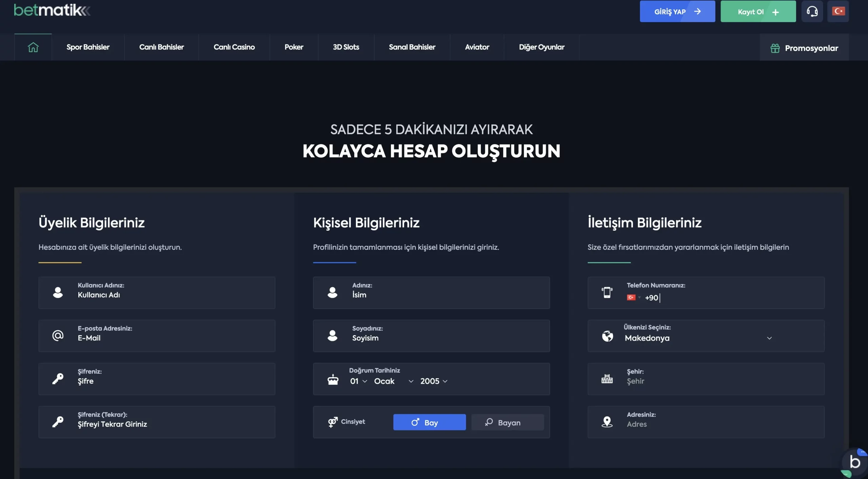Screen dimensions: 868x479
Task: Open the birth month Ocak dropdown
Action: click(393, 381)
